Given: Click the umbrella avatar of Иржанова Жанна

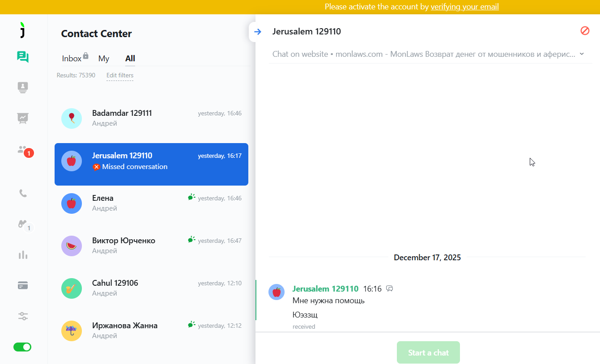Looking at the screenshot, I should tap(72, 331).
